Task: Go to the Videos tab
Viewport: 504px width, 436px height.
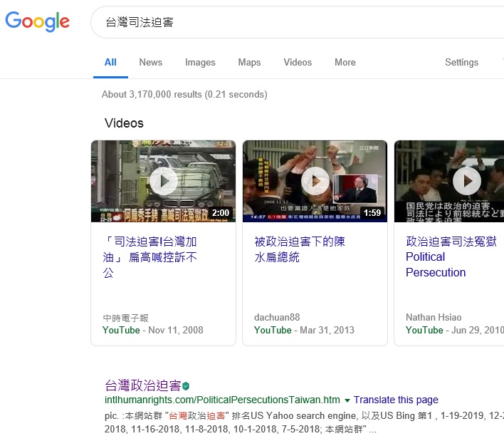Action: 298,62
